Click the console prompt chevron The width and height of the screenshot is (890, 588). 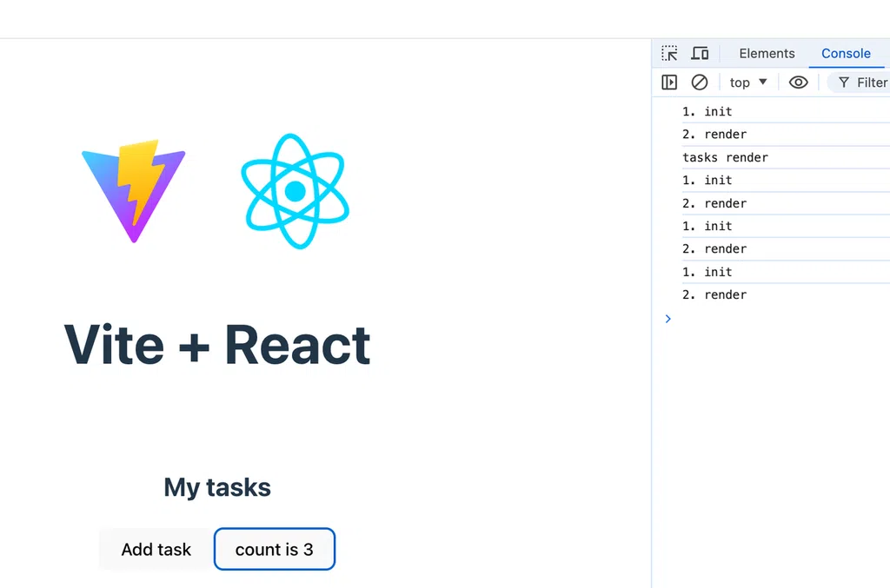coord(668,319)
